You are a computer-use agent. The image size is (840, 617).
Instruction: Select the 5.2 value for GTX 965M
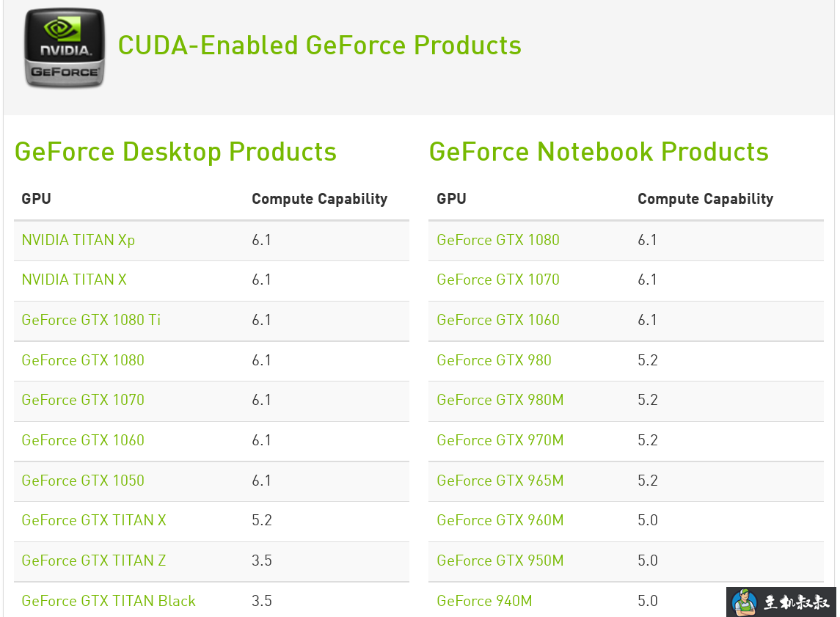[x=648, y=481]
